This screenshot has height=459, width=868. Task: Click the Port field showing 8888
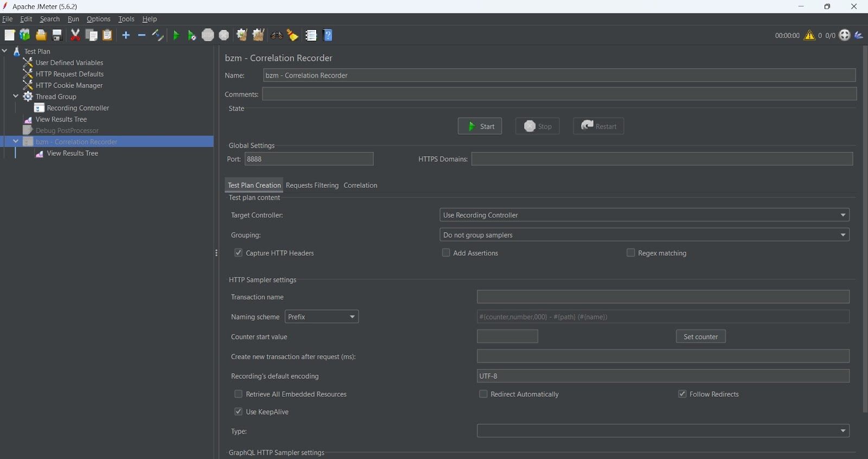point(309,159)
